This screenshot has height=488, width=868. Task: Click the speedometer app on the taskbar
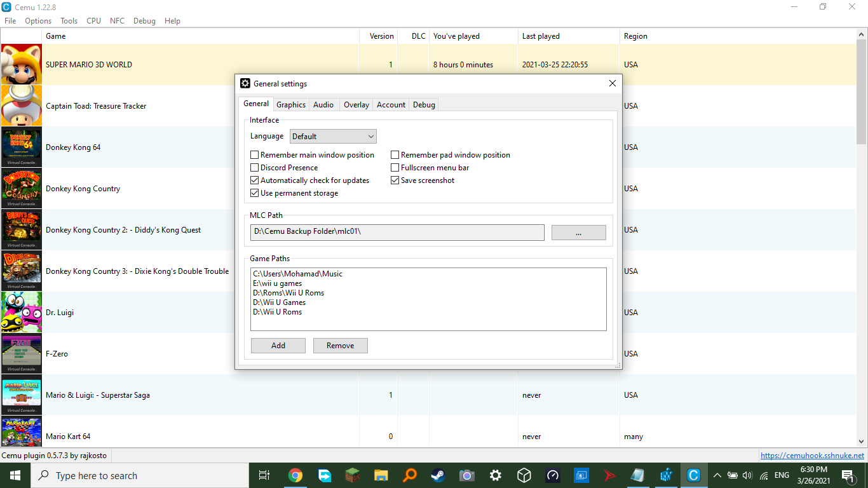tap(553, 475)
